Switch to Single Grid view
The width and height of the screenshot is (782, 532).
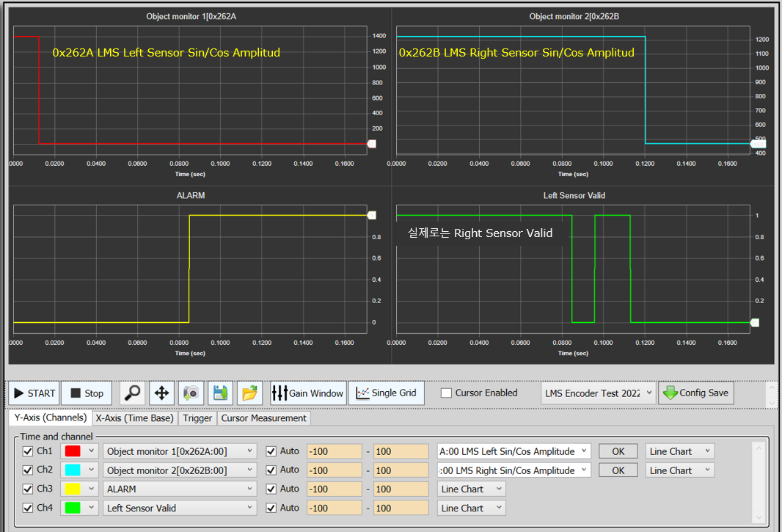click(387, 393)
